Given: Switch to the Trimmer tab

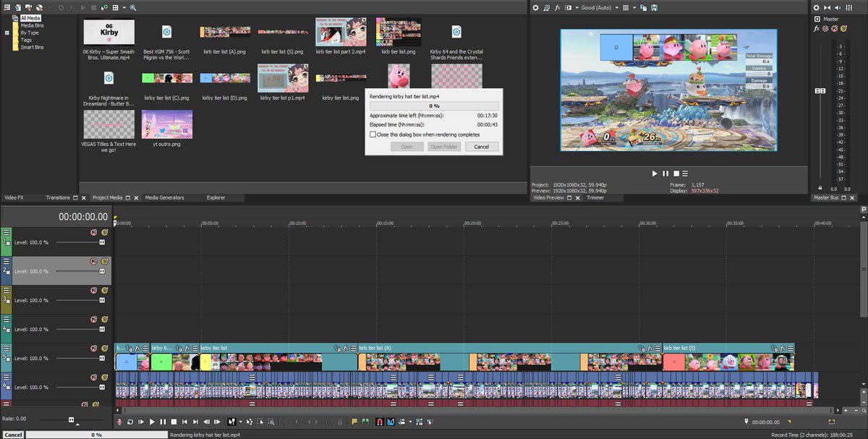Looking at the screenshot, I should (x=595, y=197).
